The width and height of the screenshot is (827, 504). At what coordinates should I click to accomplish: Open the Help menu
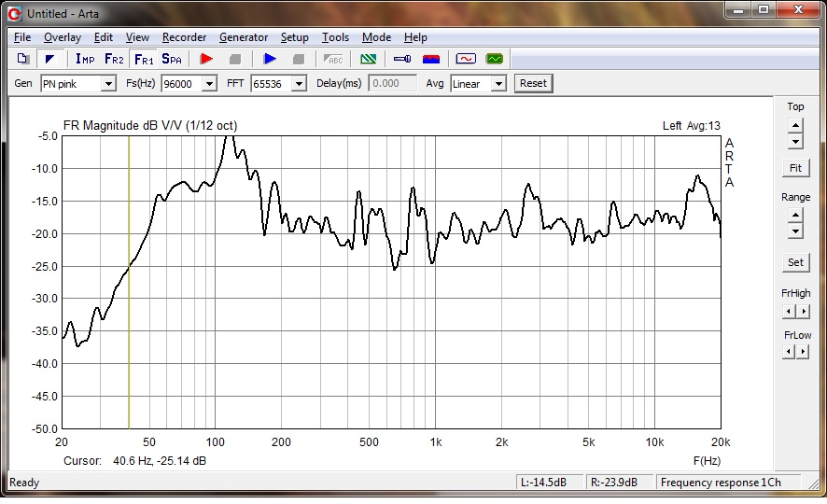[x=415, y=37]
